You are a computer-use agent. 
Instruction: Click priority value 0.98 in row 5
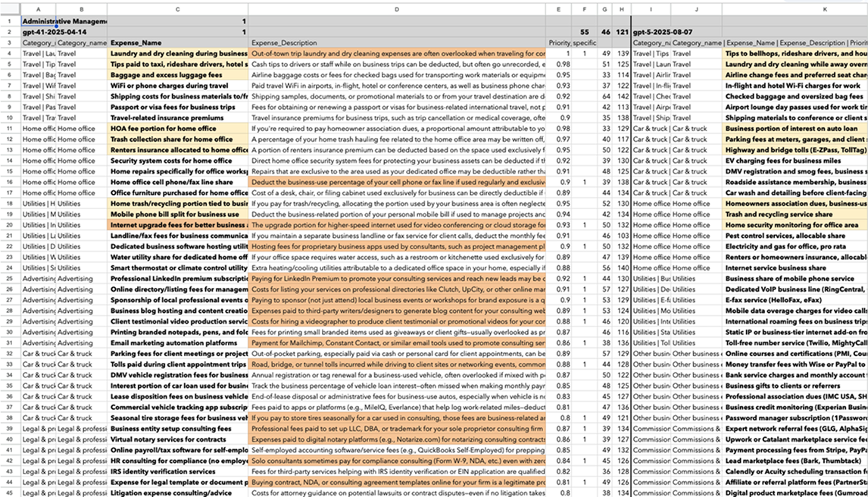point(558,64)
